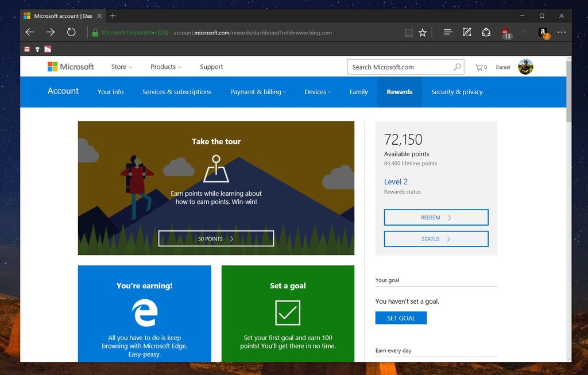Go to Security & privacy

point(457,92)
